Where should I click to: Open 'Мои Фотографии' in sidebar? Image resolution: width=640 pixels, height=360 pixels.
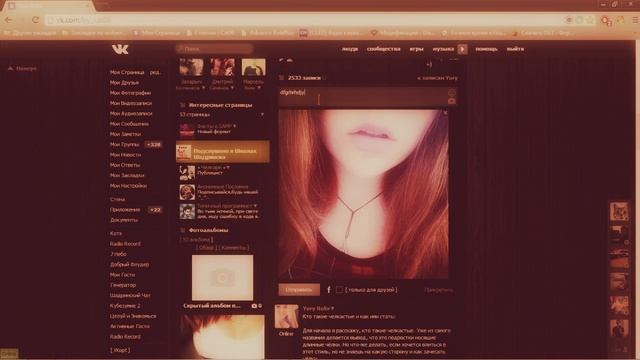pos(130,93)
